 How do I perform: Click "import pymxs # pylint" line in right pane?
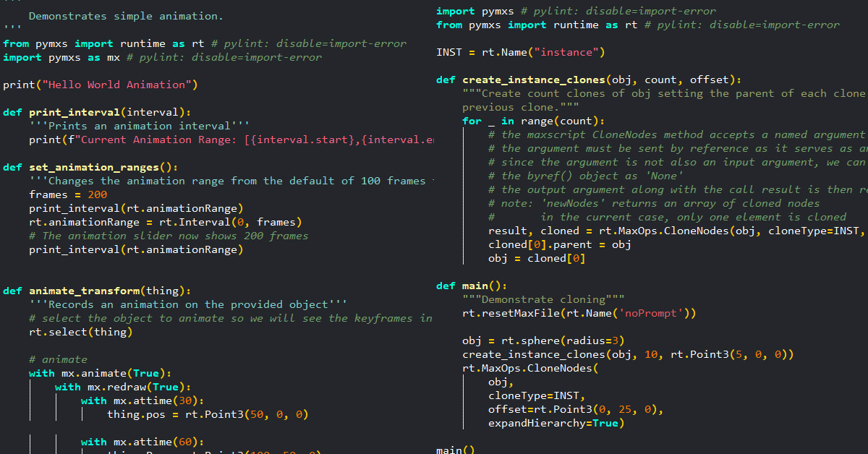(576, 11)
